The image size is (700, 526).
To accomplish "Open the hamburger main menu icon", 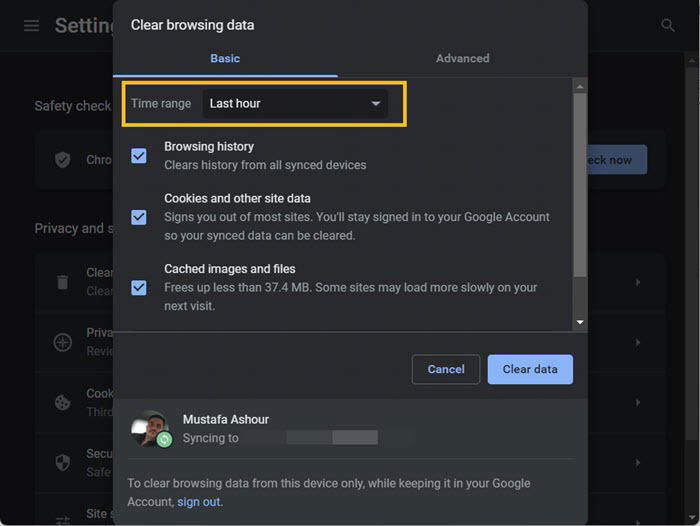I will [x=31, y=25].
